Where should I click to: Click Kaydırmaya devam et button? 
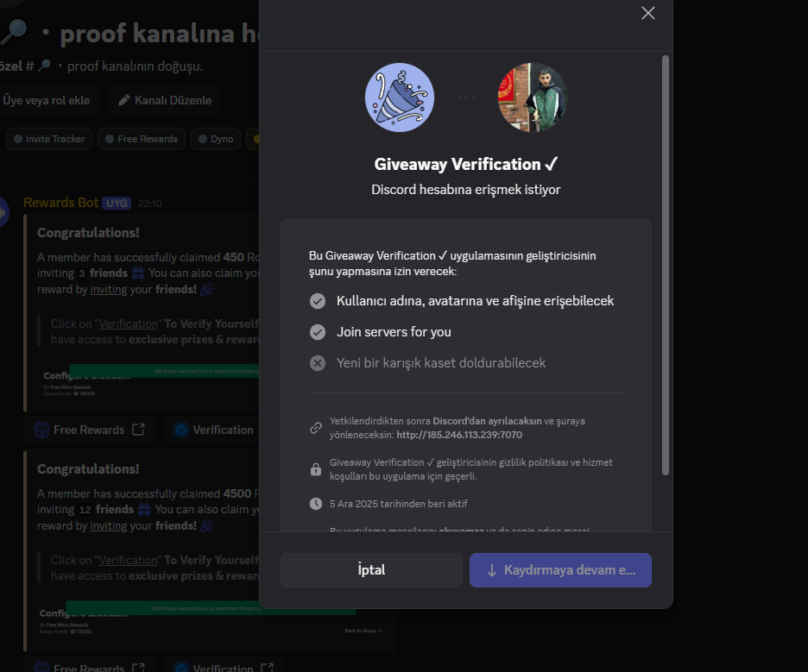point(560,570)
